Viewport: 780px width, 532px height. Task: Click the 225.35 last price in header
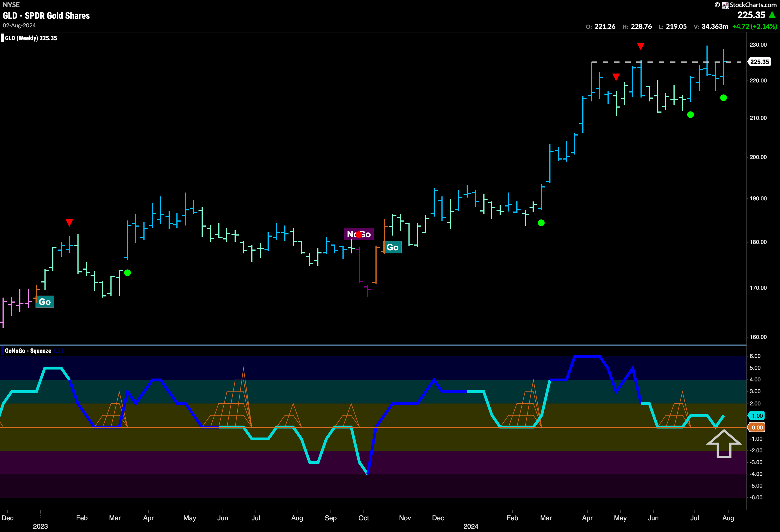[751, 15]
